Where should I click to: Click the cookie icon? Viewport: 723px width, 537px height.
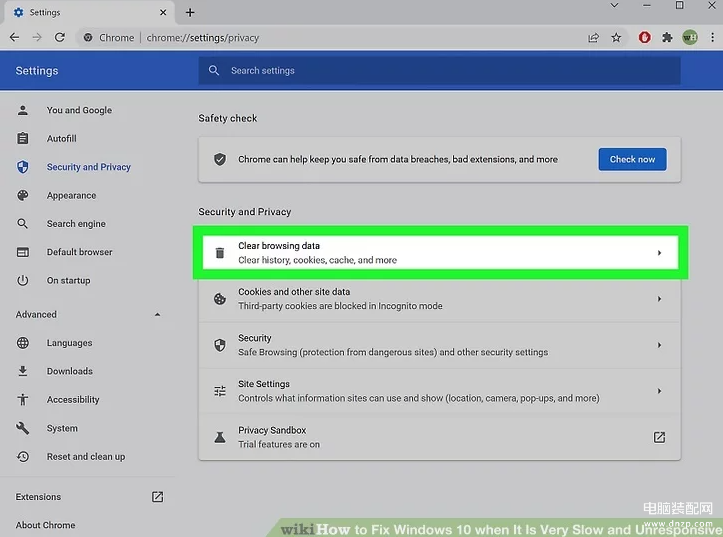pyautogui.click(x=220, y=299)
